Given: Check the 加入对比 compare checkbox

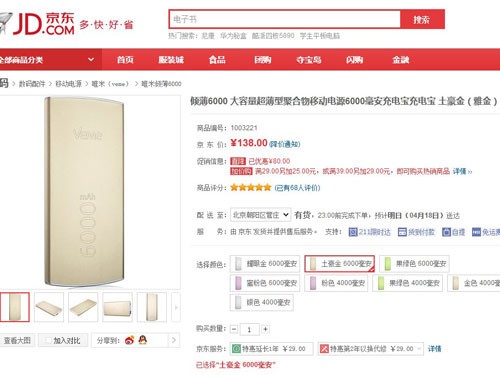Looking at the screenshot, I should pyautogui.click(x=48, y=340).
